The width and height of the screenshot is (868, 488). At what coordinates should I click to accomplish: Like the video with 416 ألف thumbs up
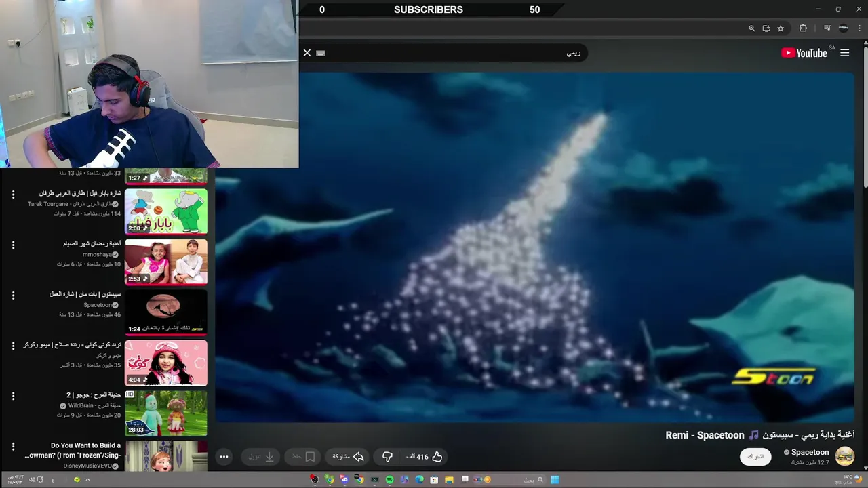click(424, 457)
